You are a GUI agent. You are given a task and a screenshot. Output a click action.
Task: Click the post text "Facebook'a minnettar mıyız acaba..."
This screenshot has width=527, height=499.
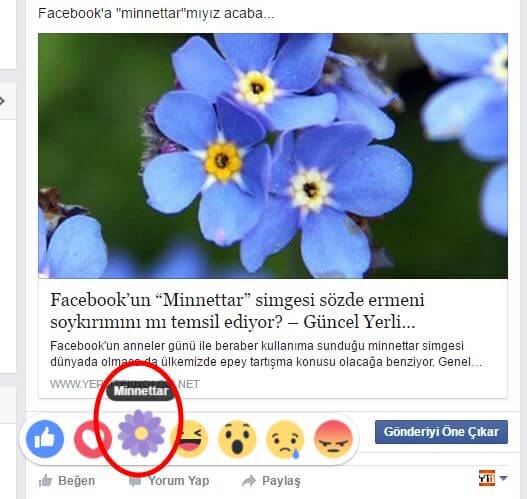click(156, 13)
